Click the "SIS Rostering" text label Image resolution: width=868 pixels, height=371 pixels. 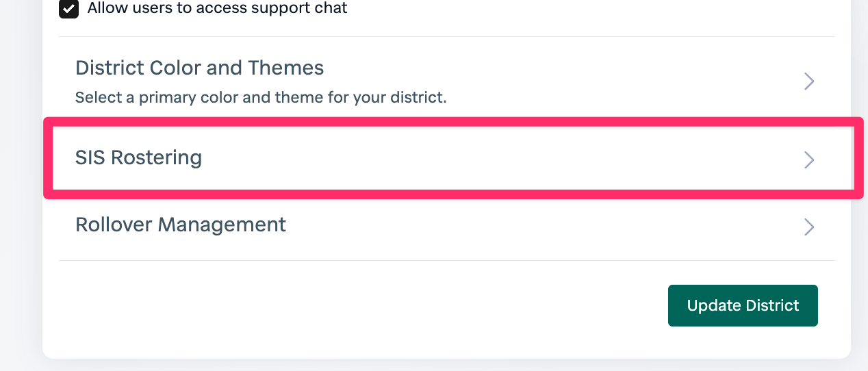point(138,158)
